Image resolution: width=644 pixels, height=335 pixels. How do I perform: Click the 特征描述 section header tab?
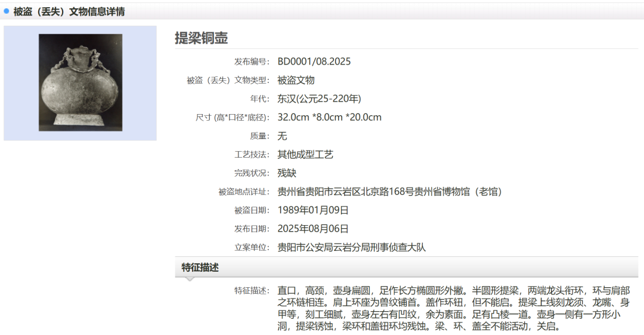(x=200, y=268)
